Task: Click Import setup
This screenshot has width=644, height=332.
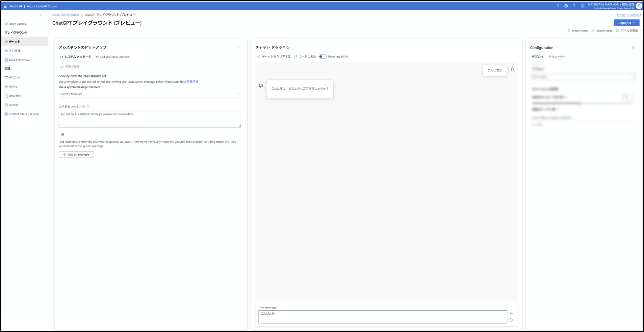Action: pos(578,31)
